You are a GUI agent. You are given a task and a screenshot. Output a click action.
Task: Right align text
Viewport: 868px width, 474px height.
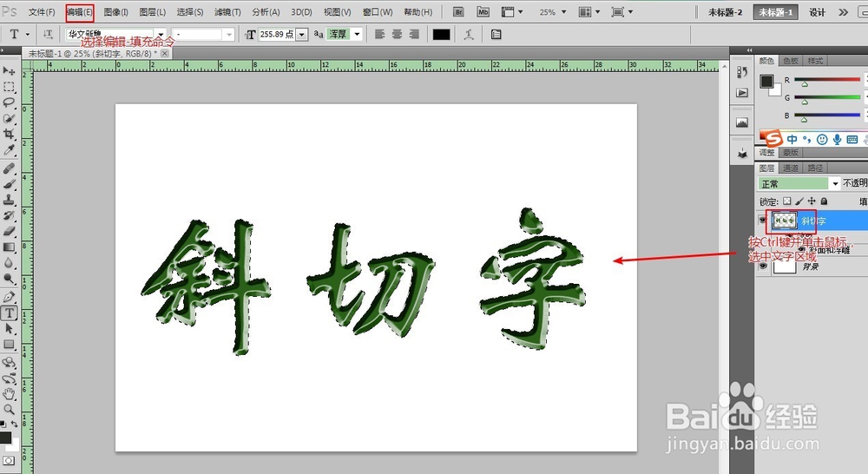[414, 35]
